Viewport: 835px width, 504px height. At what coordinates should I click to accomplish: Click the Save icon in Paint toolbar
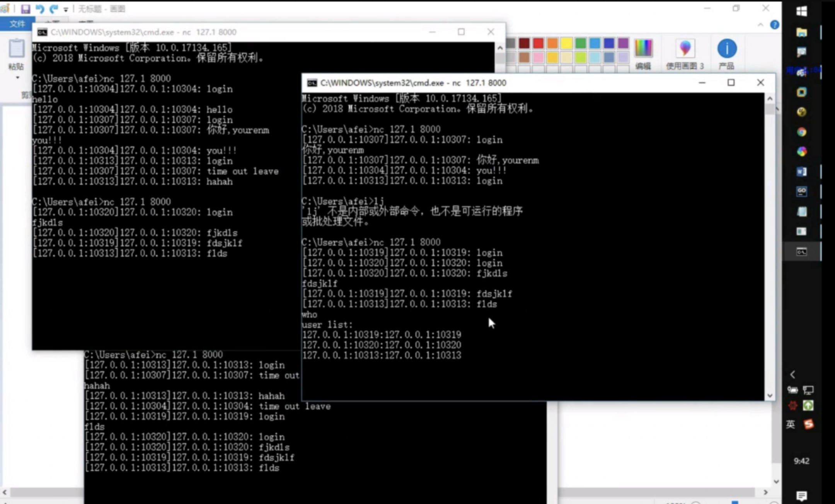(26, 9)
